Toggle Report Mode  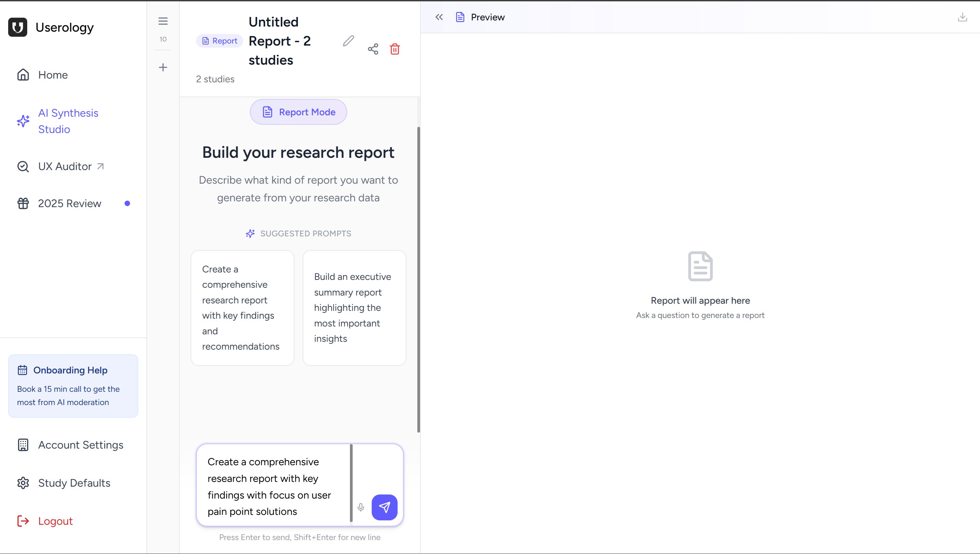pyautogui.click(x=298, y=112)
